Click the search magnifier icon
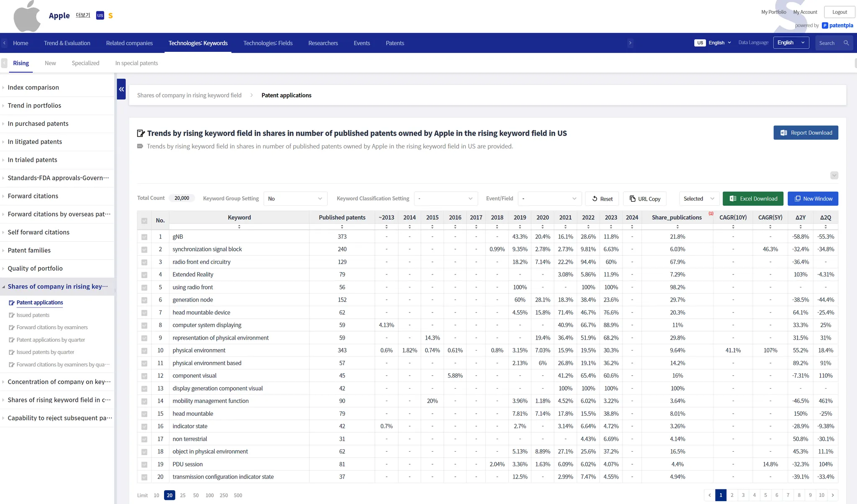The width and height of the screenshot is (857, 504). point(846,43)
